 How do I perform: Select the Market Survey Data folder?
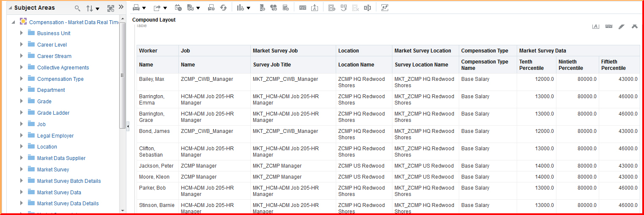pyautogui.click(x=59, y=192)
